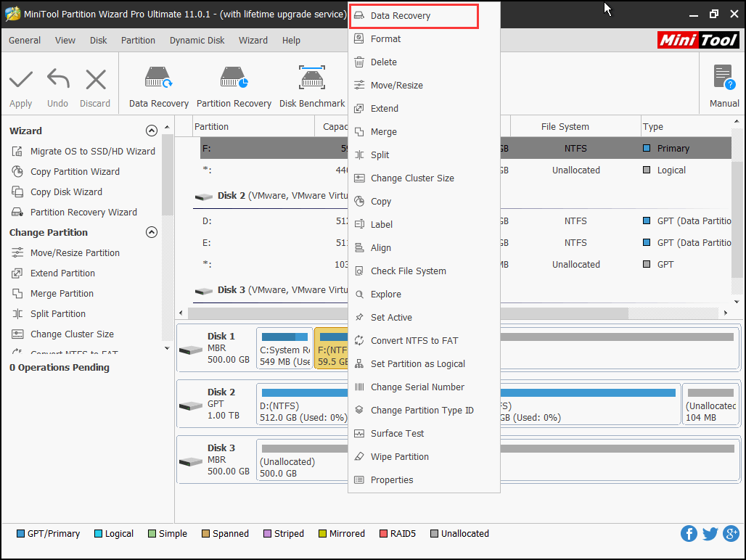The width and height of the screenshot is (746, 560).
Task: Choose Wipe Partition in context menu
Action: [424, 457]
